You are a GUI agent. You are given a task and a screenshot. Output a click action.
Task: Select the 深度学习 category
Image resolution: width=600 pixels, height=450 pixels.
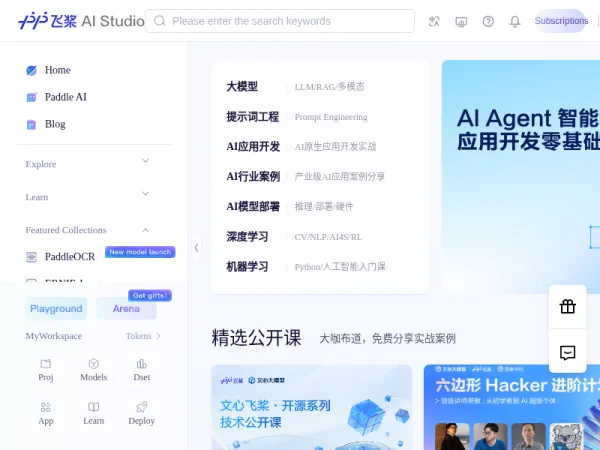click(x=247, y=236)
